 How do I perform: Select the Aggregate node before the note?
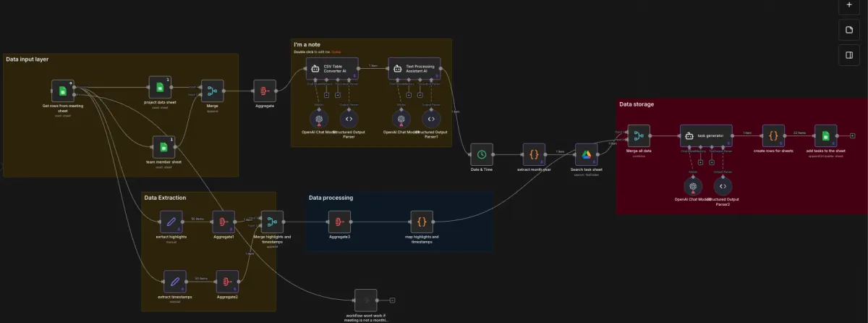point(264,91)
